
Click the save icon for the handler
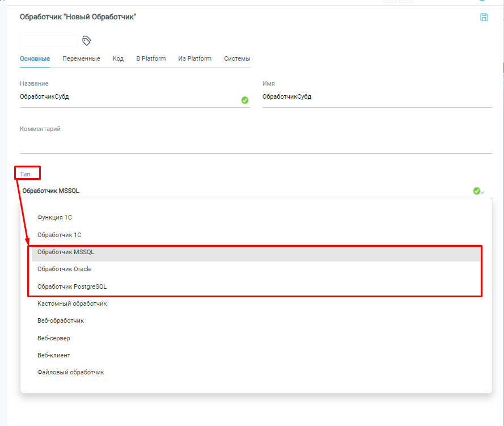484,17
